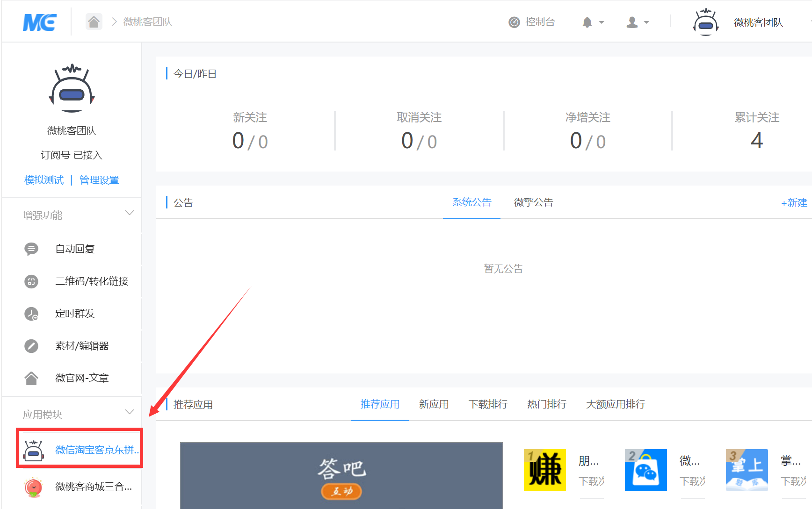
Task: Click the 新关注 count 0/0
Action: tap(250, 141)
